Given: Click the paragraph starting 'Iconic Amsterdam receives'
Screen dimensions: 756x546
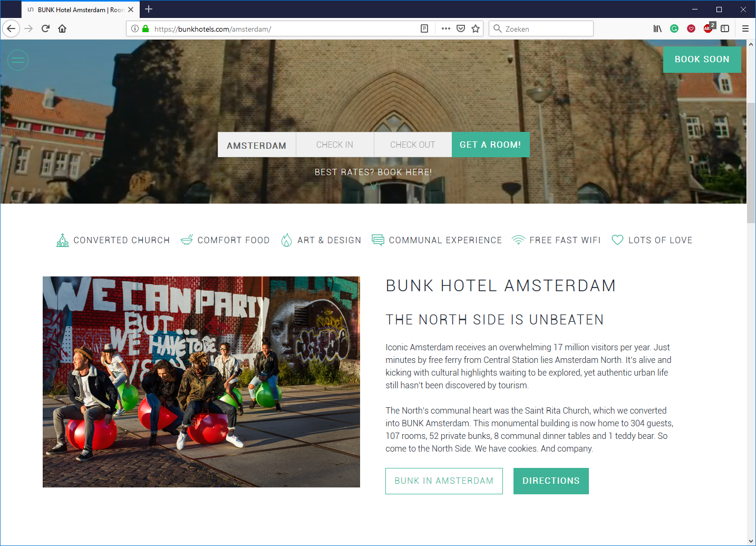Looking at the screenshot, I should pos(528,366).
